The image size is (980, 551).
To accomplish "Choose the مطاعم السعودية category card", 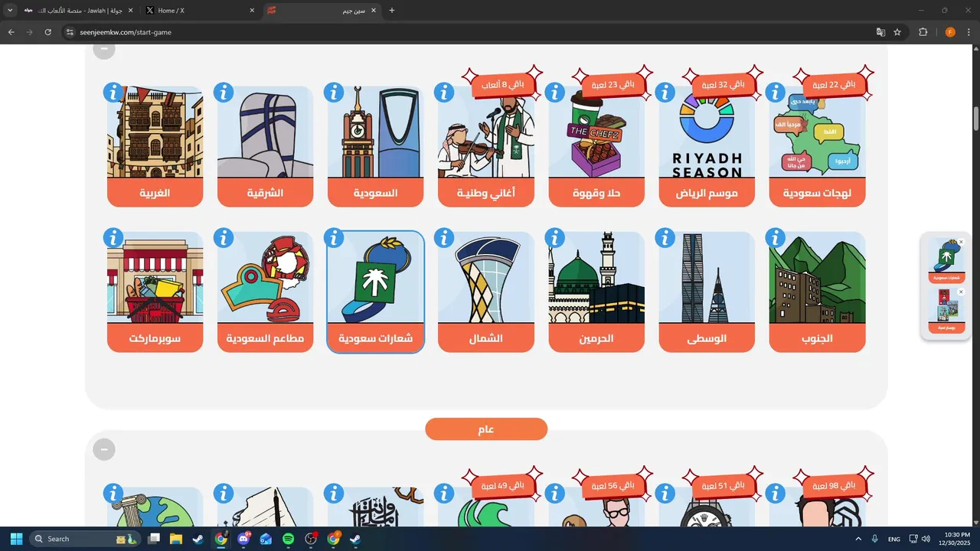I will pyautogui.click(x=266, y=292).
